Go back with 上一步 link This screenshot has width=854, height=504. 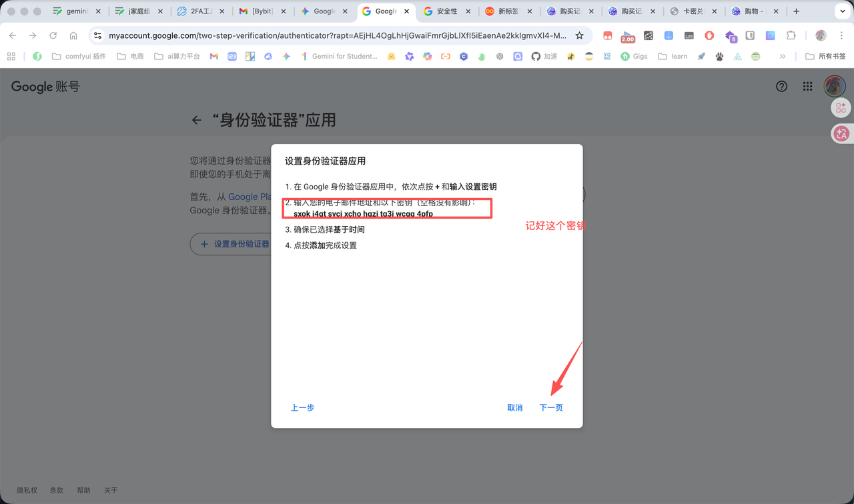302,407
